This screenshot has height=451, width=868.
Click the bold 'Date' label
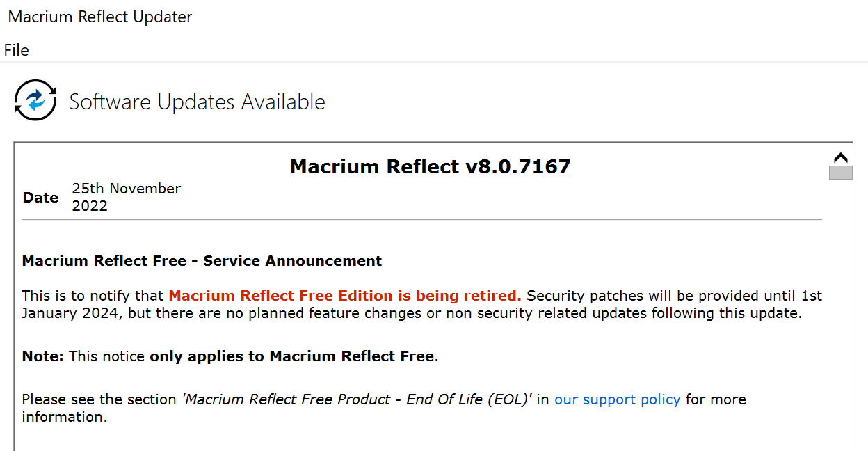40,198
